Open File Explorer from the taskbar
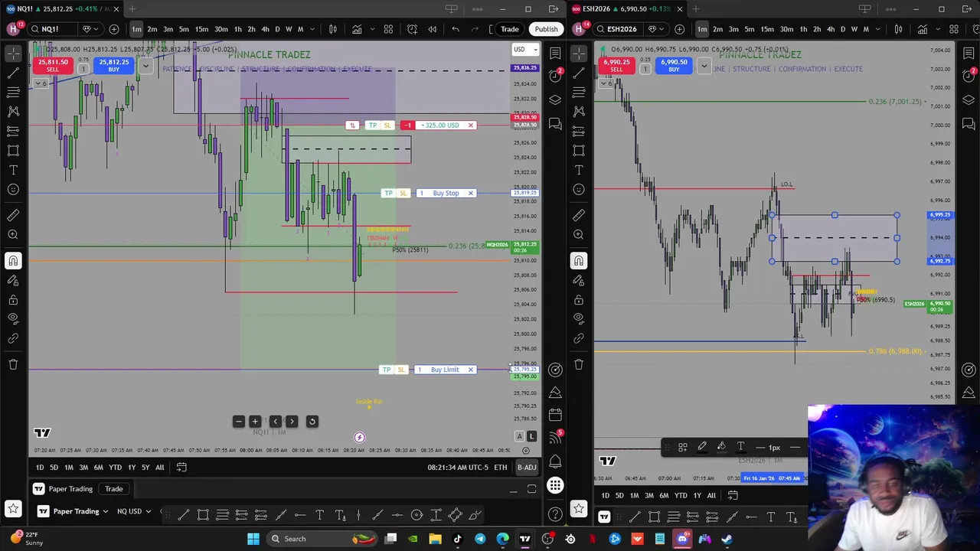 click(435, 539)
